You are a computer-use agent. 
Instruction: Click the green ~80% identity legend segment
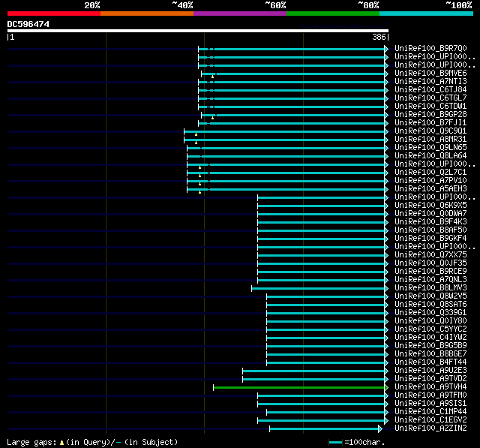point(333,14)
